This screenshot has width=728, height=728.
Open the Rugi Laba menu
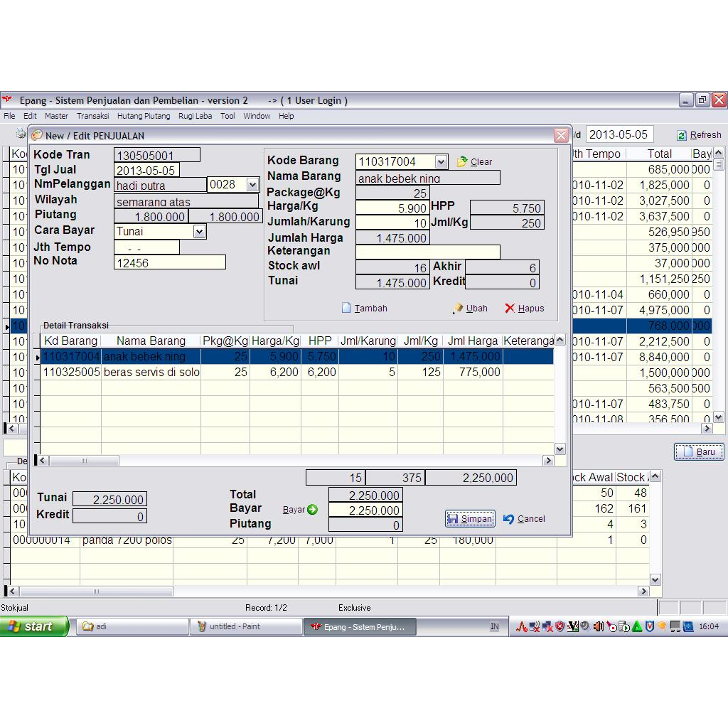coord(195,116)
